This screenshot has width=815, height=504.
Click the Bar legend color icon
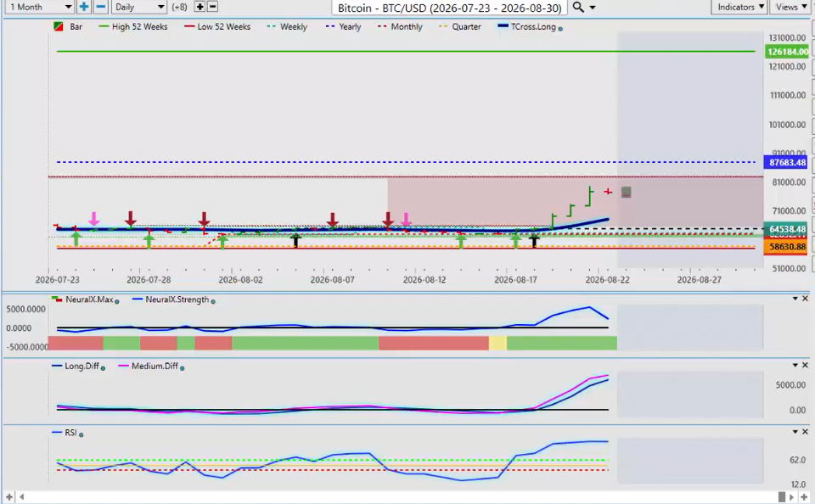(59, 26)
